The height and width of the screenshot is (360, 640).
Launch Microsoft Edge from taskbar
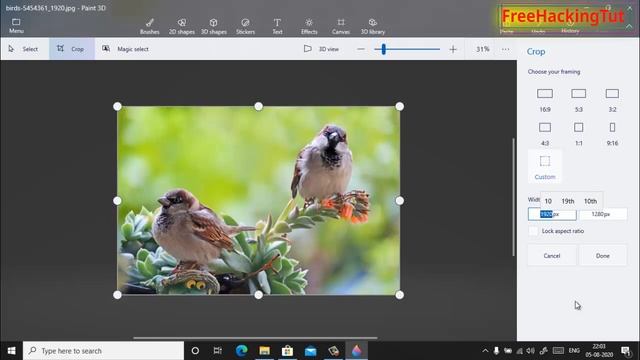[x=241, y=351]
